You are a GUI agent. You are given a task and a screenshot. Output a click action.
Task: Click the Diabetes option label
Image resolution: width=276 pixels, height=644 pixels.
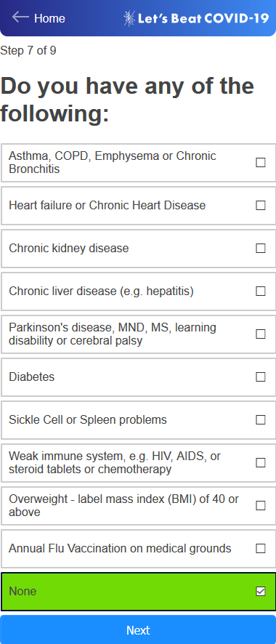(31, 377)
